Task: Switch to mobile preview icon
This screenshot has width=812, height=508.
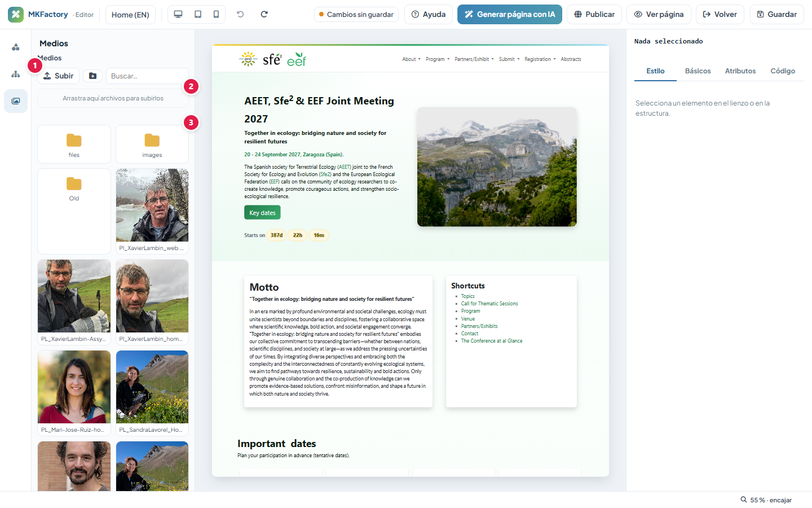Action: coord(216,14)
